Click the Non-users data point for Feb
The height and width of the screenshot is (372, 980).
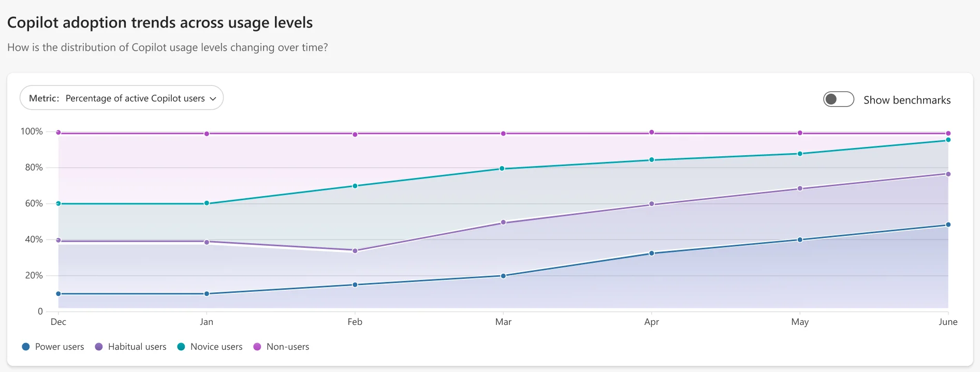(355, 135)
